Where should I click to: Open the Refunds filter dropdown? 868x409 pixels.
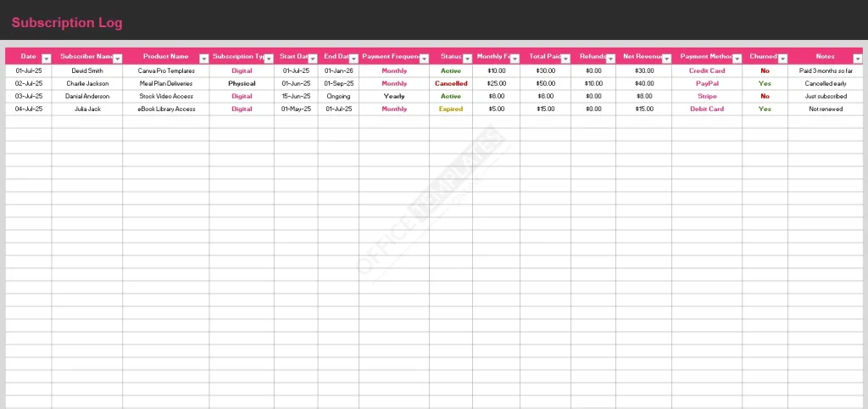610,59
